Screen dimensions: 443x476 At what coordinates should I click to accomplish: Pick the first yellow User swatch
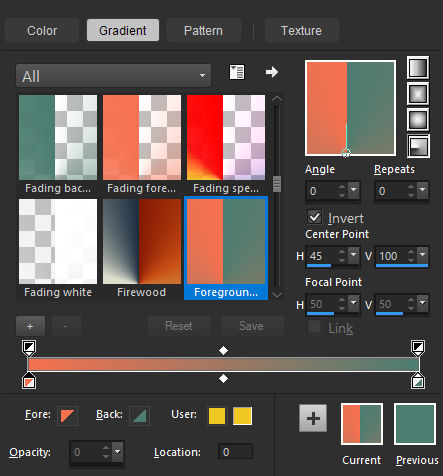pyautogui.click(x=217, y=416)
